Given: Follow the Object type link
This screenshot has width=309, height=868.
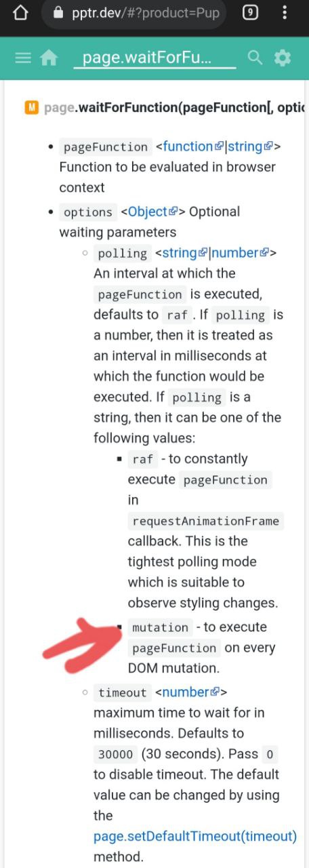Looking at the screenshot, I should (x=152, y=212).
